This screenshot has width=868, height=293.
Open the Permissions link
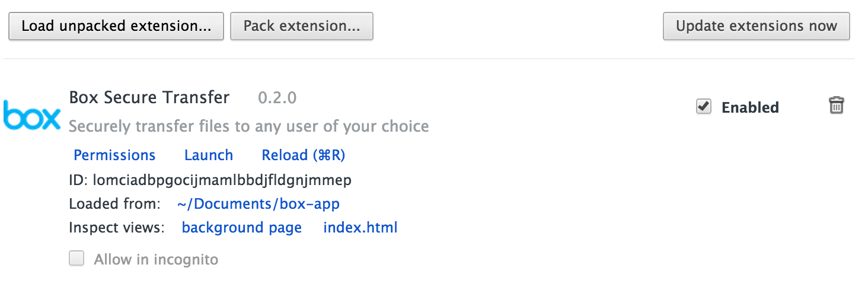[x=114, y=155]
